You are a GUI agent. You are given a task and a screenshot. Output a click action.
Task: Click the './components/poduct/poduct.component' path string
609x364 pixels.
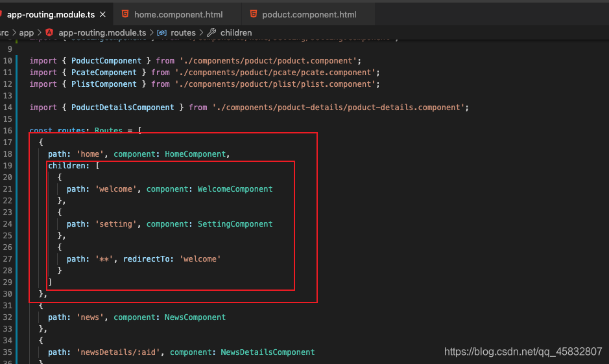[268, 60]
